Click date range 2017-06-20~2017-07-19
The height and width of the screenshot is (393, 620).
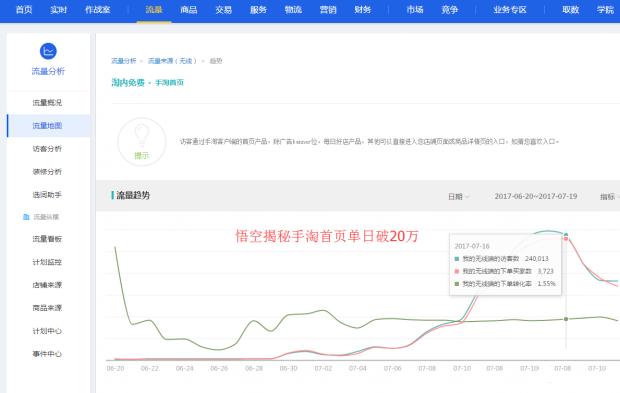click(536, 196)
